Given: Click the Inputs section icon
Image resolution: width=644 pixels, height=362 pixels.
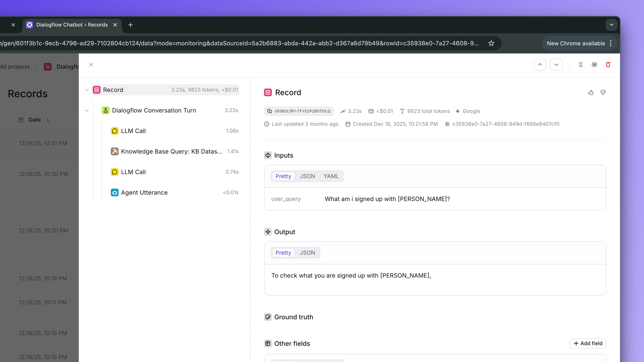Looking at the screenshot, I should point(268,155).
